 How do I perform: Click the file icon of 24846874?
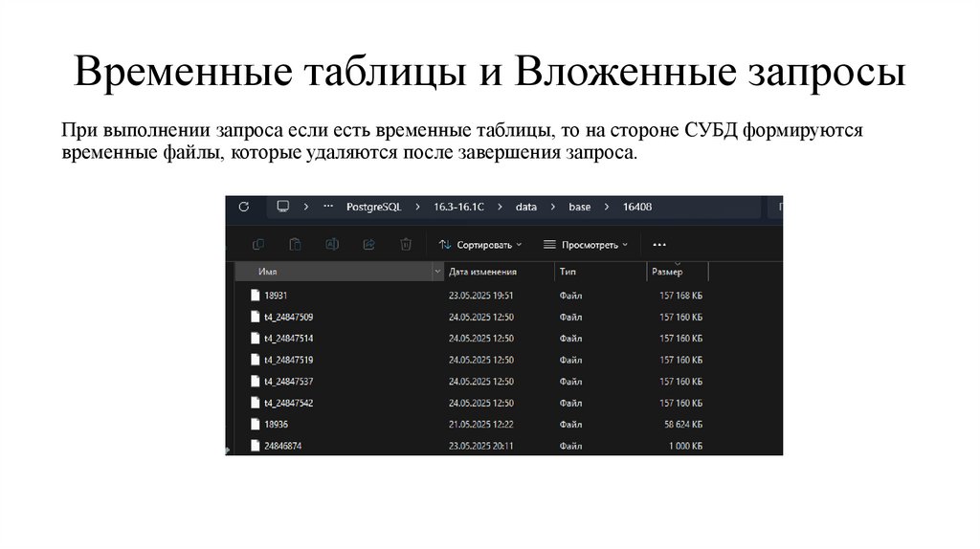coord(255,446)
